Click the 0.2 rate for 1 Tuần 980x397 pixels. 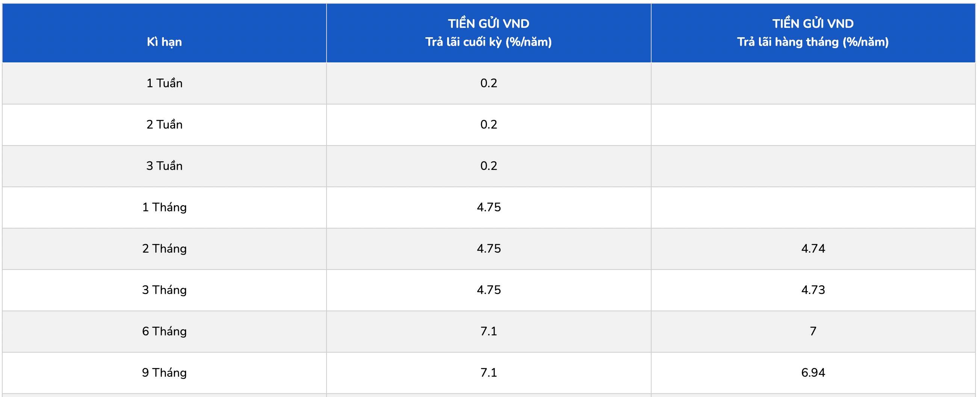coord(488,83)
